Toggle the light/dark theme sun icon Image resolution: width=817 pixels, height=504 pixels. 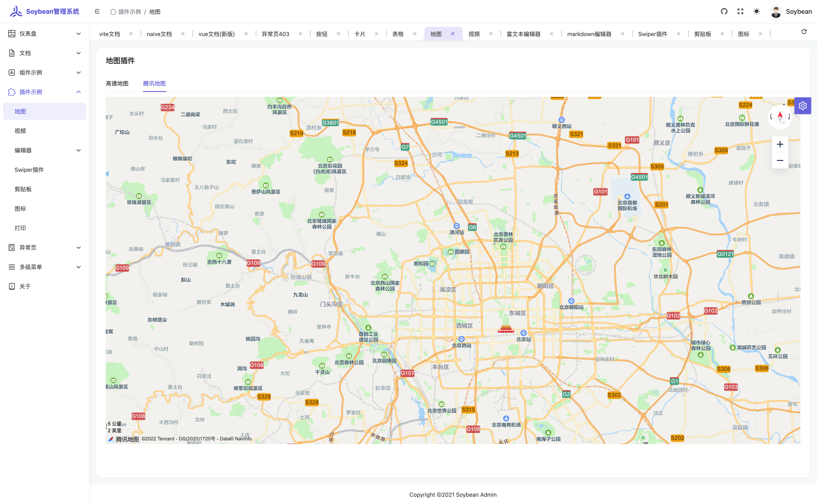[x=757, y=11]
